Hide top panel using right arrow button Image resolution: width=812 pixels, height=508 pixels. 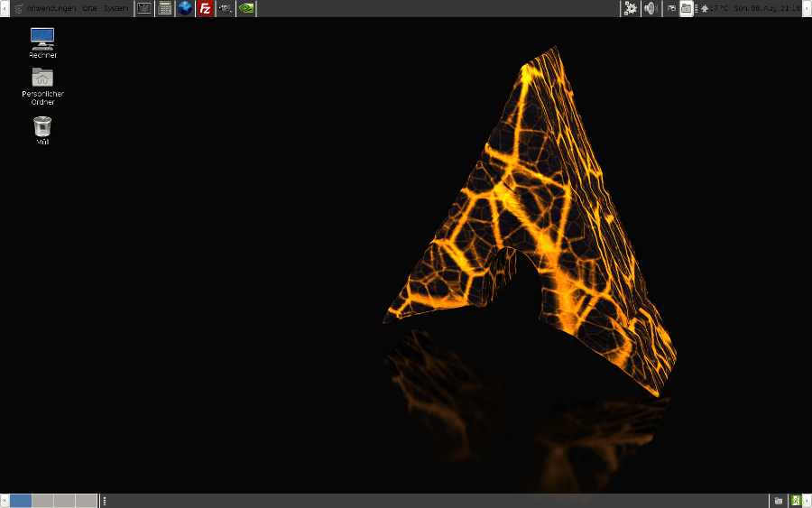pyautogui.click(x=807, y=8)
